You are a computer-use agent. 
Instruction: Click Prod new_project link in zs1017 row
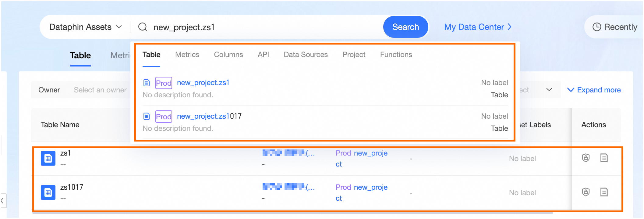[x=361, y=192]
